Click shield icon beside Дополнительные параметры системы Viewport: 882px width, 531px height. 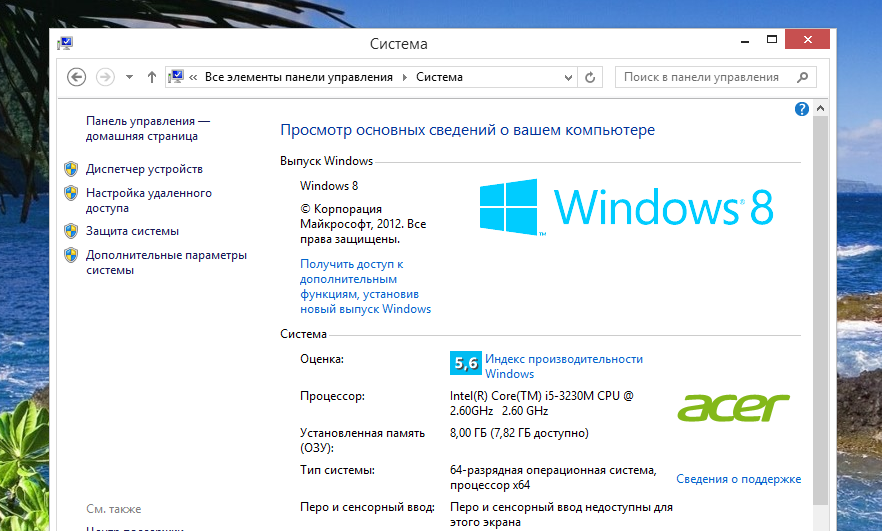click(x=71, y=255)
